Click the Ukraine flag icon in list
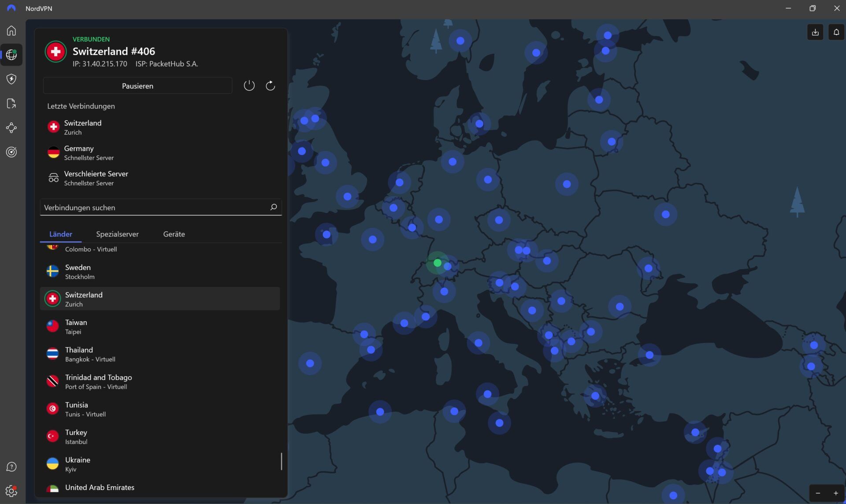Image resolution: width=846 pixels, height=504 pixels. tap(52, 464)
